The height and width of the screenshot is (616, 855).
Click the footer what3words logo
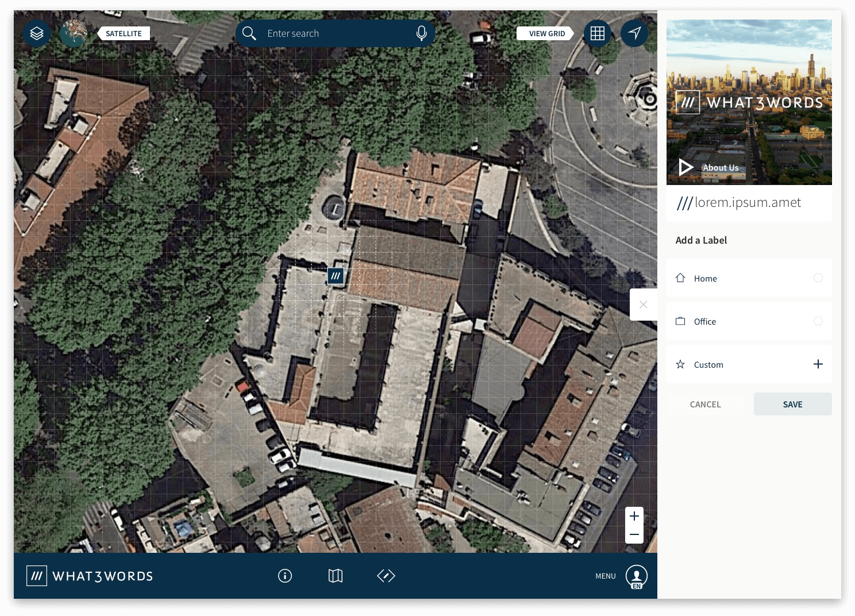(x=90, y=576)
